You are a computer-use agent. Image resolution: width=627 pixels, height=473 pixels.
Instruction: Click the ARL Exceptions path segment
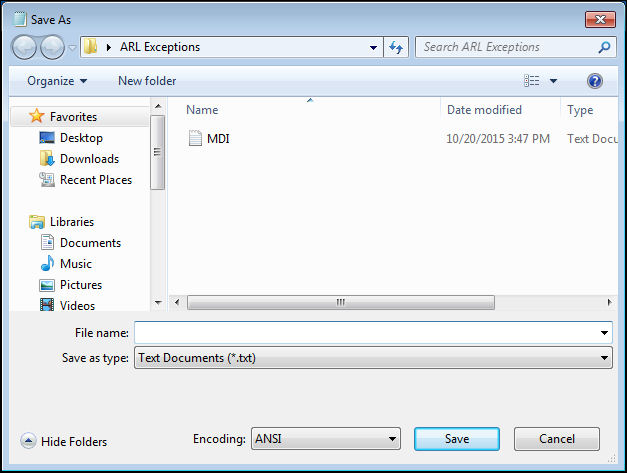pyautogui.click(x=160, y=47)
